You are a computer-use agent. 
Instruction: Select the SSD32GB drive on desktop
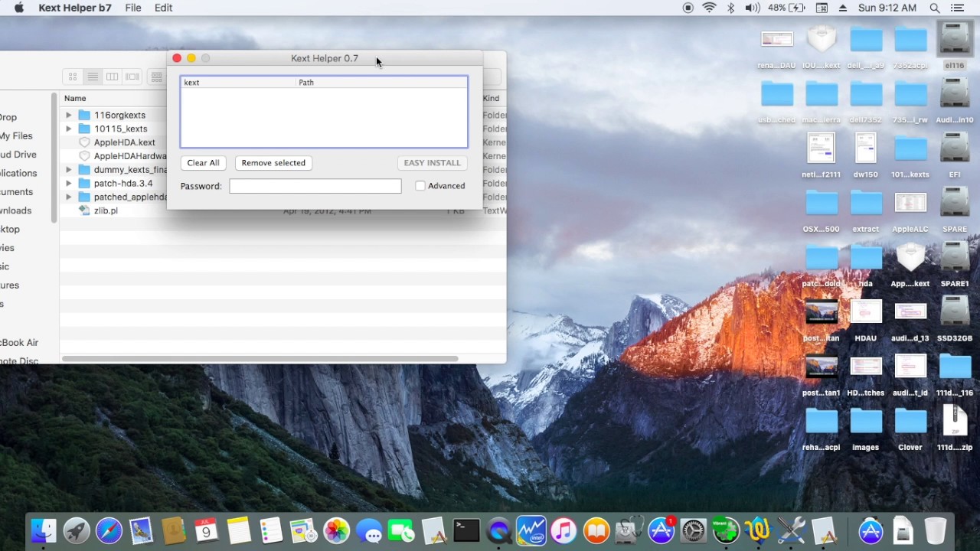click(955, 318)
